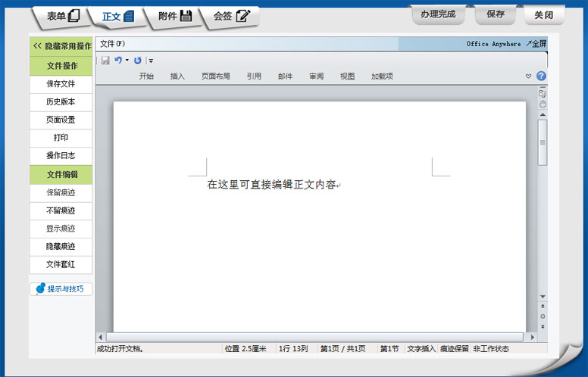The width and height of the screenshot is (588, 377).
Task: Click 保存文件 in the sidebar
Action: point(61,84)
